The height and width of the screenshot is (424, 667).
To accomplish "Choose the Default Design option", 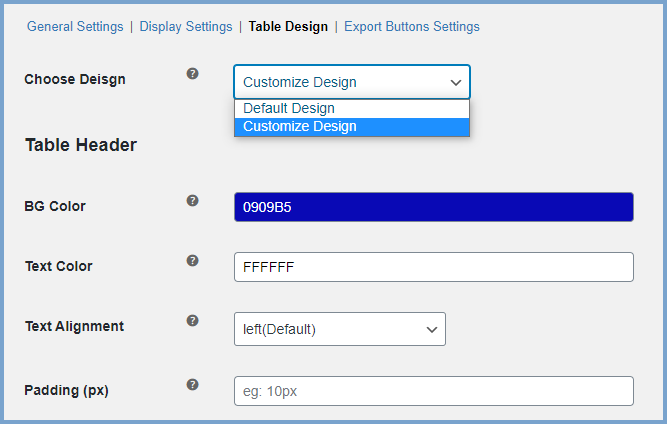I will [352, 108].
